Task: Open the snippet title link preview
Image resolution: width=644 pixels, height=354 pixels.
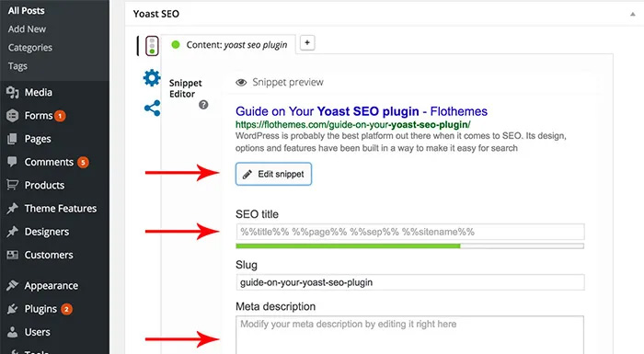Action: pyautogui.click(x=362, y=111)
